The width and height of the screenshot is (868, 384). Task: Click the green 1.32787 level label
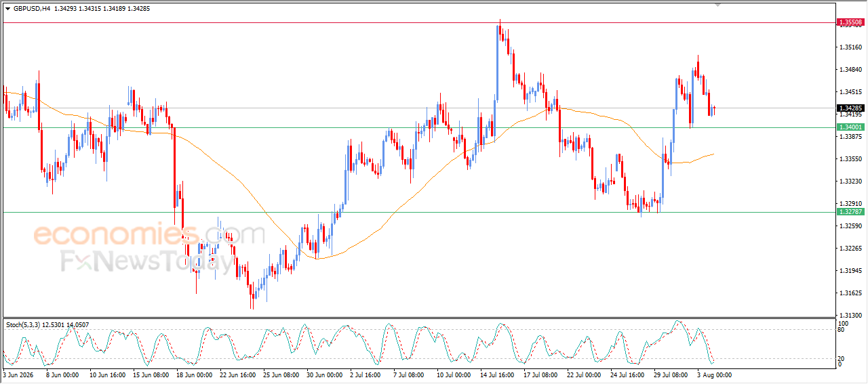(850, 212)
